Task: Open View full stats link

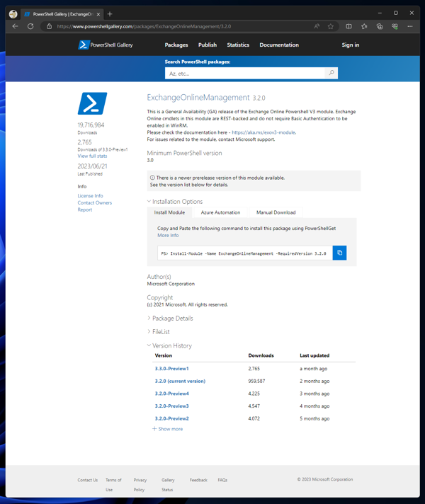Action: pos(92,156)
